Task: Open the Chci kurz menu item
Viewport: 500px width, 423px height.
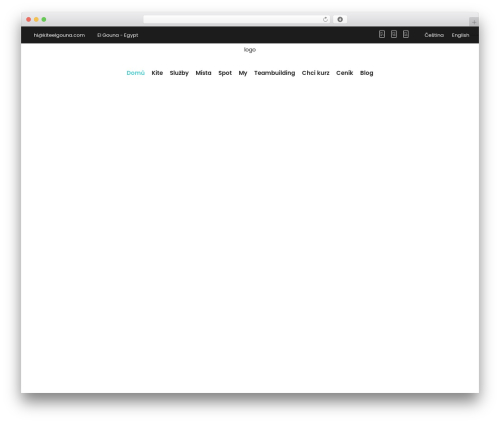Action: (x=316, y=73)
